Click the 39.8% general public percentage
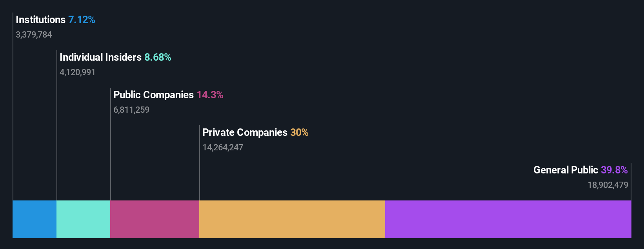This screenshot has height=249, width=644. (614, 170)
